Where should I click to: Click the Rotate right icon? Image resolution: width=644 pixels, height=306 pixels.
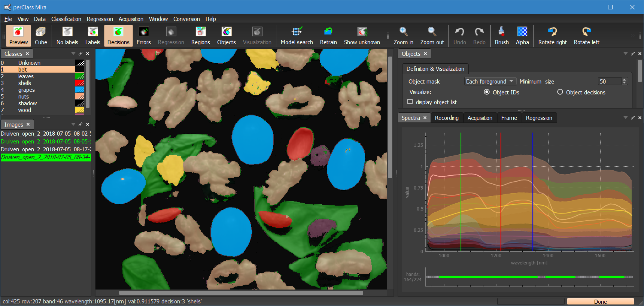tap(552, 36)
